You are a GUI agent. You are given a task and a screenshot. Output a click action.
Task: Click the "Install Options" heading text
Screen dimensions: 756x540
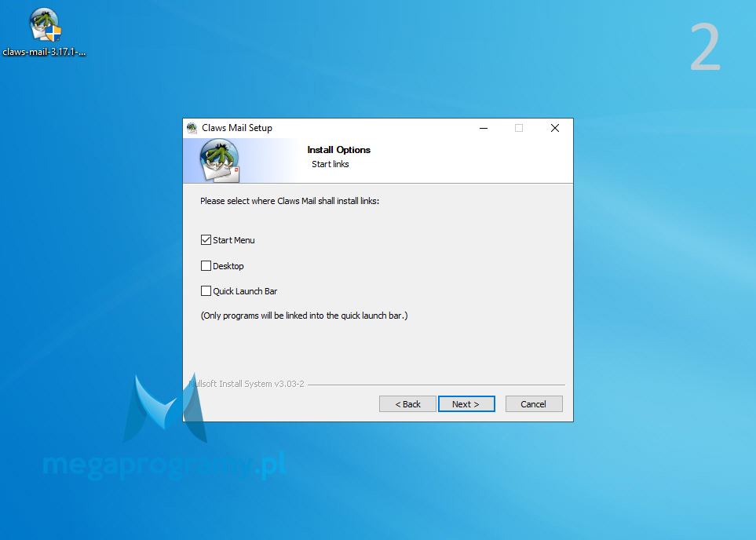[x=339, y=150]
